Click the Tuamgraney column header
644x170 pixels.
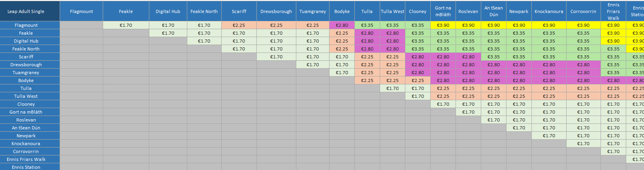click(x=313, y=11)
